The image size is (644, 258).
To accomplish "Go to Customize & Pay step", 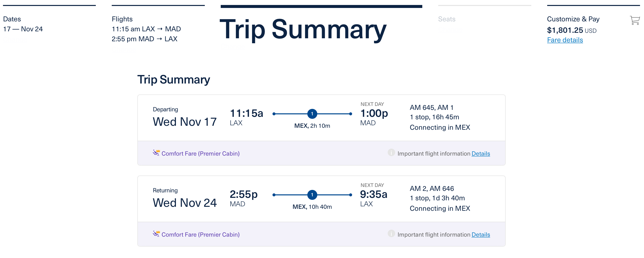I will [x=573, y=19].
